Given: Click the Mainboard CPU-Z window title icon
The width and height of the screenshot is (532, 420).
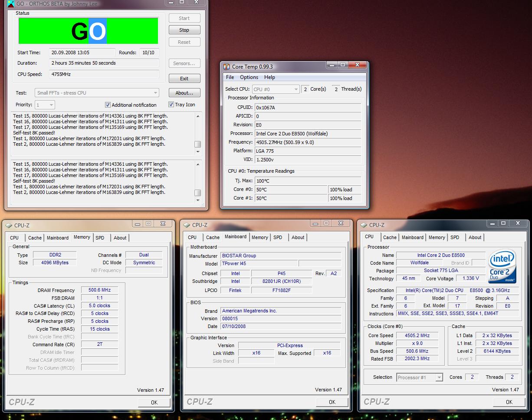Looking at the screenshot, I should point(187,225).
